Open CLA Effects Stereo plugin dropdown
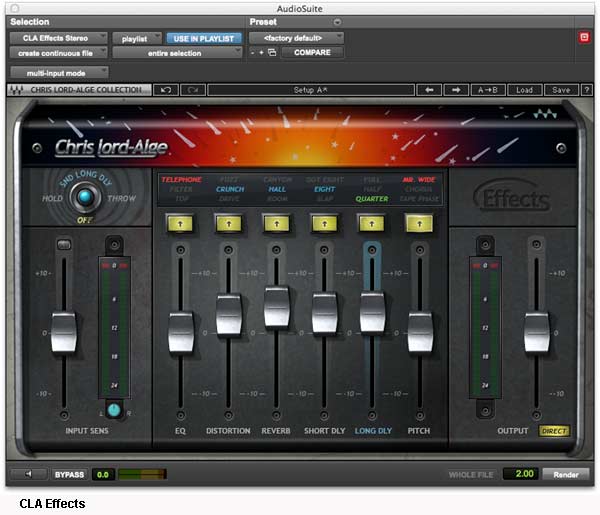 58,38
